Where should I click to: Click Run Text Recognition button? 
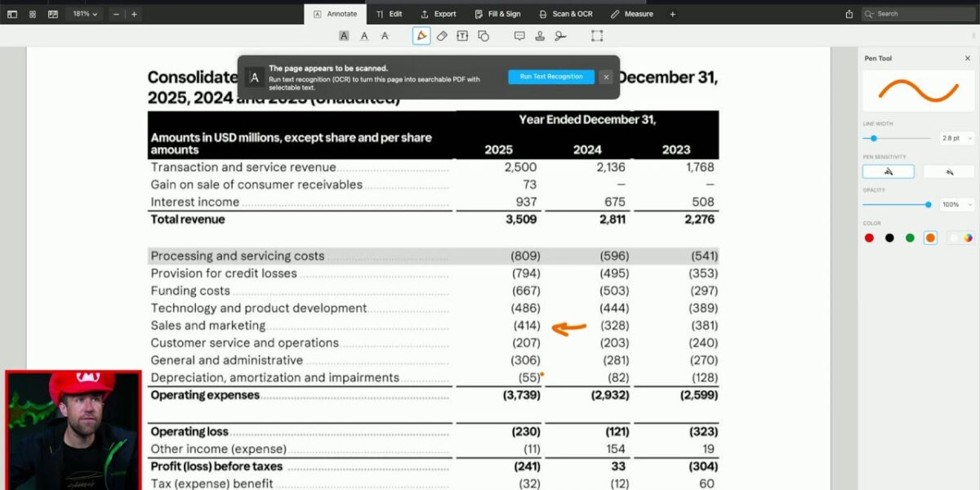551,77
